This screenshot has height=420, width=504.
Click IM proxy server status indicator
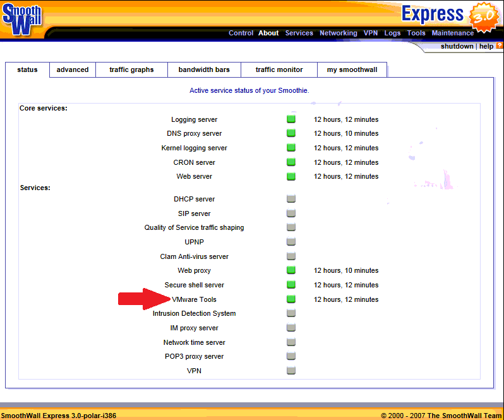(x=291, y=327)
